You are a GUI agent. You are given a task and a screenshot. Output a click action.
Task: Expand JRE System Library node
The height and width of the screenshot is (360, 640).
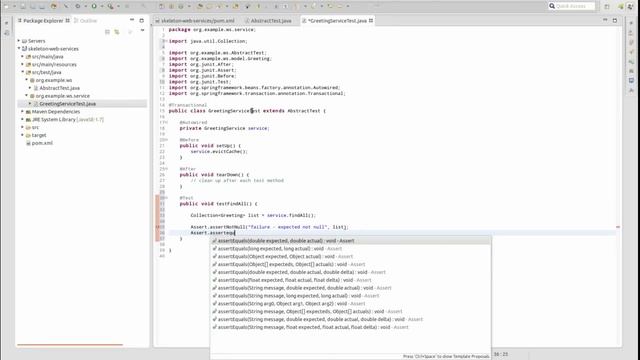(x=22, y=120)
